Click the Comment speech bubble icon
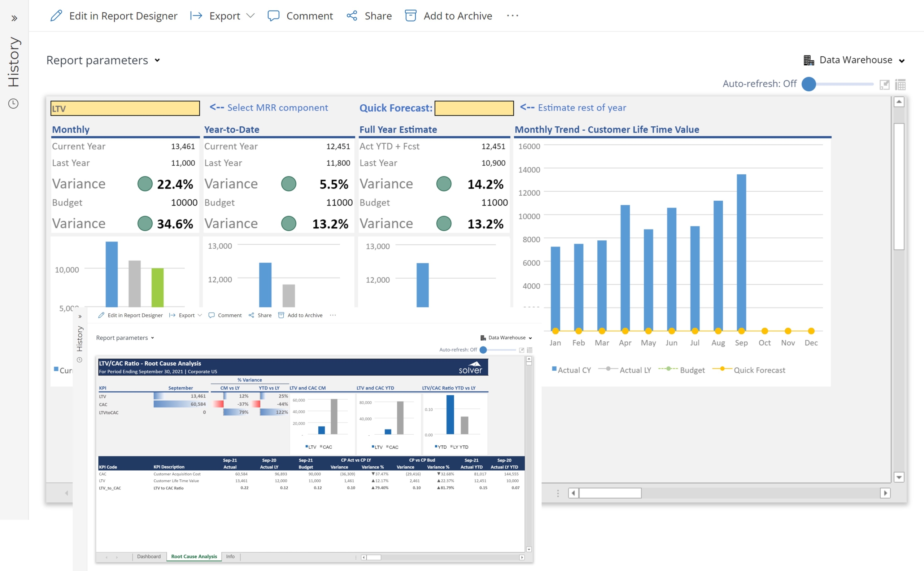This screenshot has width=924, height=571. pyautogui.click(x=273, y=16)
